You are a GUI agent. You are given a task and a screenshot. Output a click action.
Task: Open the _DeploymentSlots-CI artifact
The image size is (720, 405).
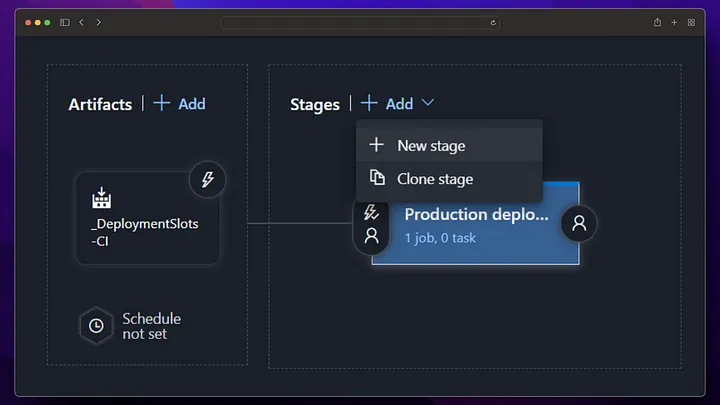148,219
